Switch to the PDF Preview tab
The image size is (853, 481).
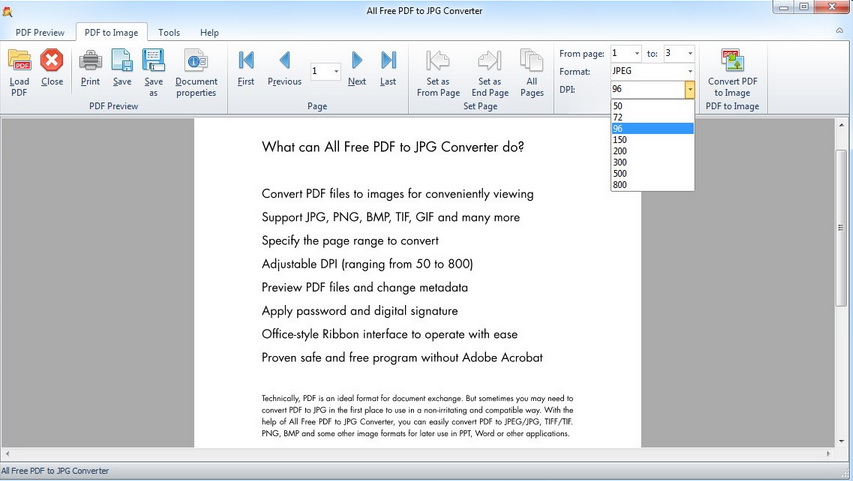[40, 33]
